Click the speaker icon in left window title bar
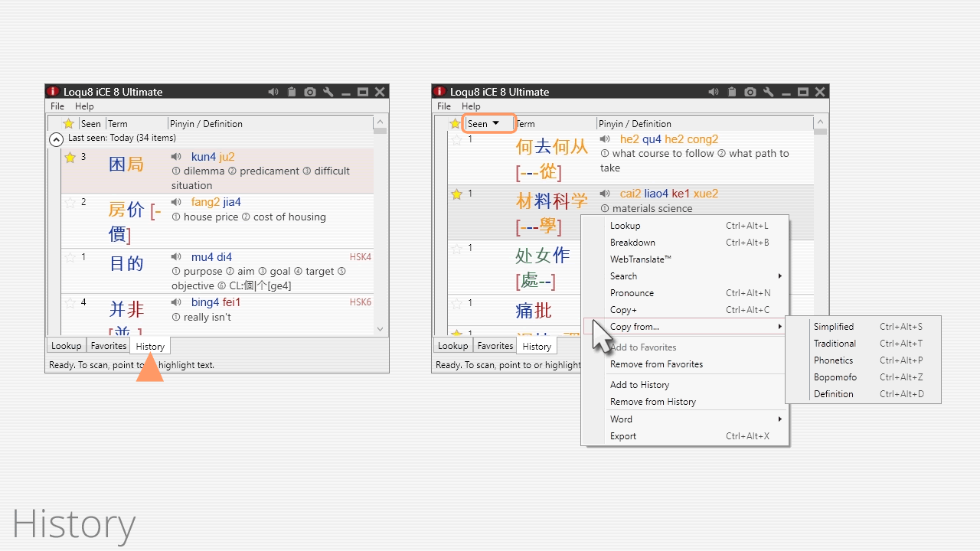Screen dimensions: 980x551 coord(273,92)
